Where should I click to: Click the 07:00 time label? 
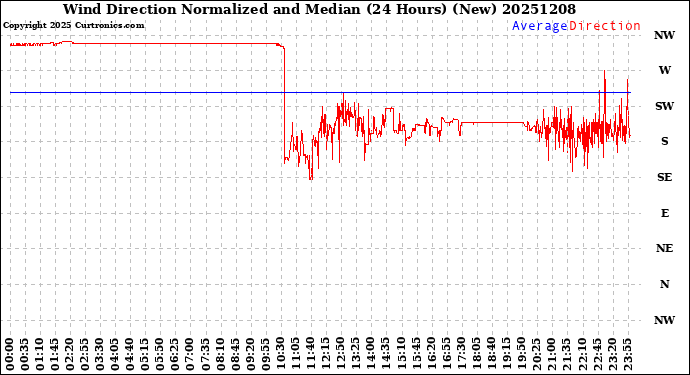pos(190,355)
